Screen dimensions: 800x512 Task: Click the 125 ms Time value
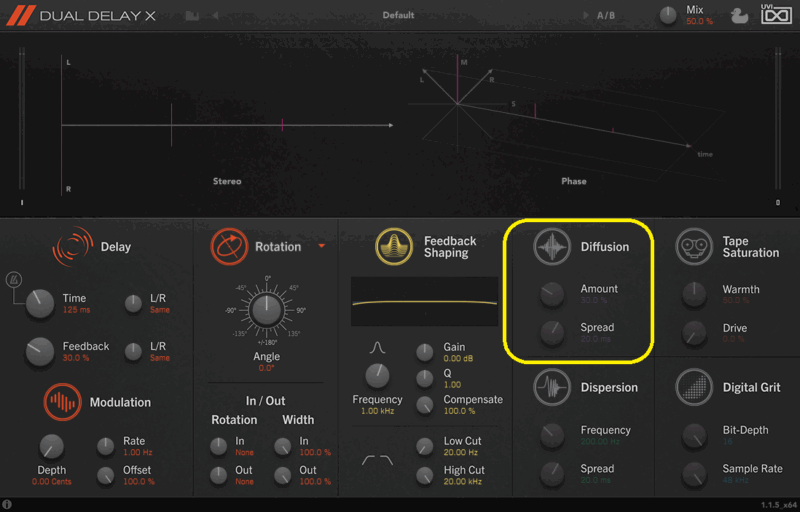click(x=77, y=310)
